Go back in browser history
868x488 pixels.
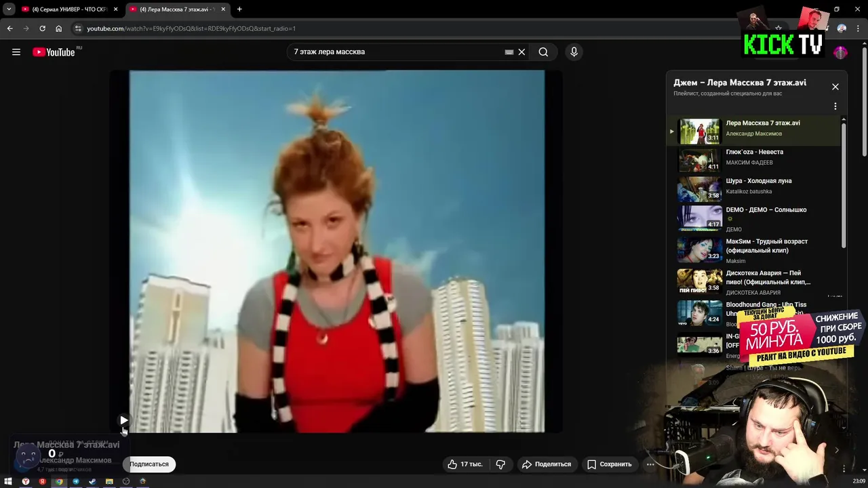tap(9, 28)
